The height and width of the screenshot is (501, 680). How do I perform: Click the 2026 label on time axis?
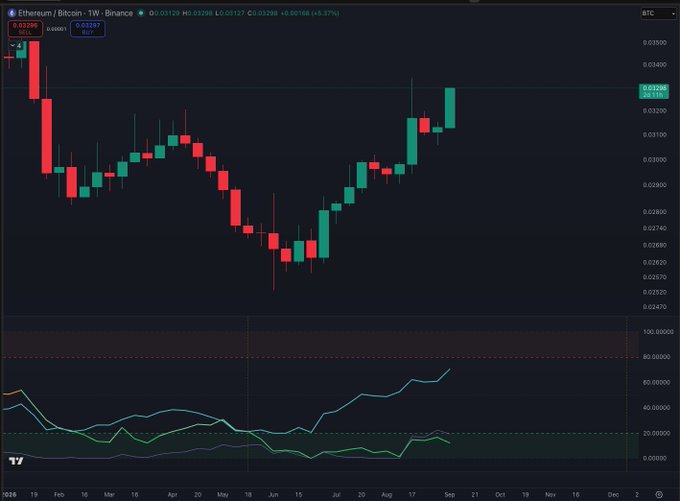coord(9,494)
